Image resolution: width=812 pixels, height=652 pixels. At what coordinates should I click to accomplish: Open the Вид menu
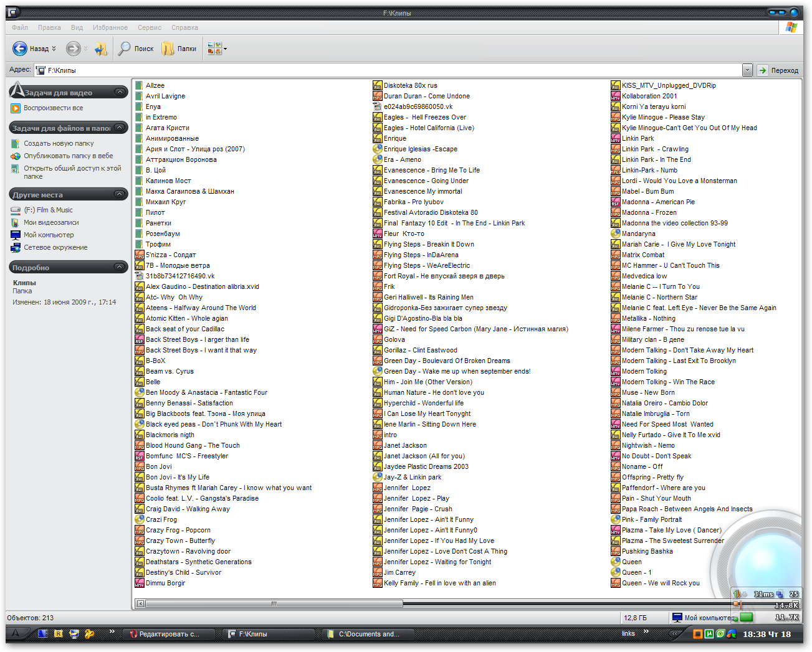[x=76, y=27]
